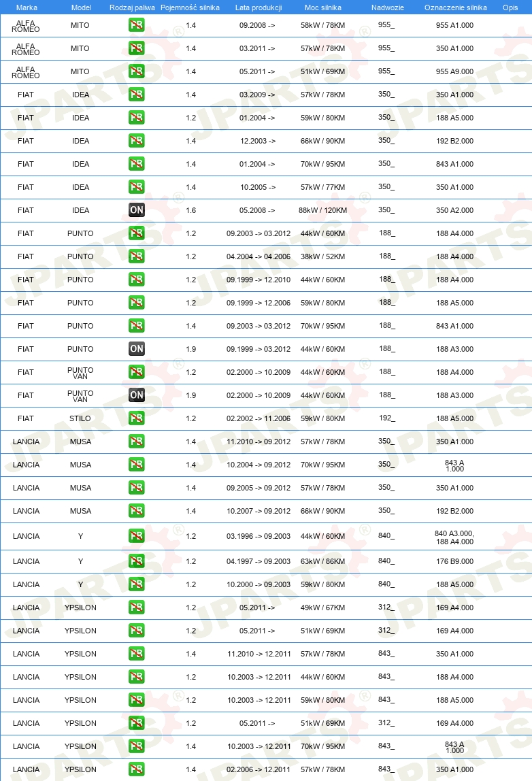Click power value 38kW / 52KM

[x=322, y=256]
